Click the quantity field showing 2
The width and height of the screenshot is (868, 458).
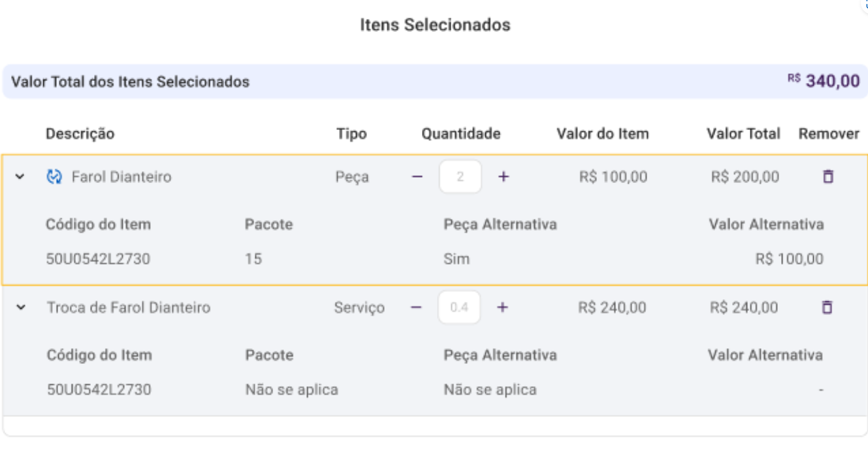460,176
